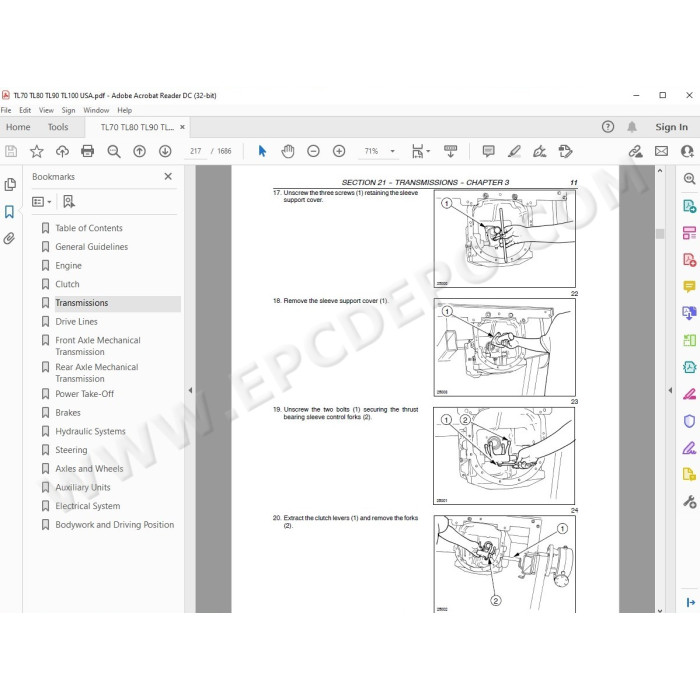Viewport: 700px width, 700px height.
Task: Open More Tools wrench icon
Action: 689,502
